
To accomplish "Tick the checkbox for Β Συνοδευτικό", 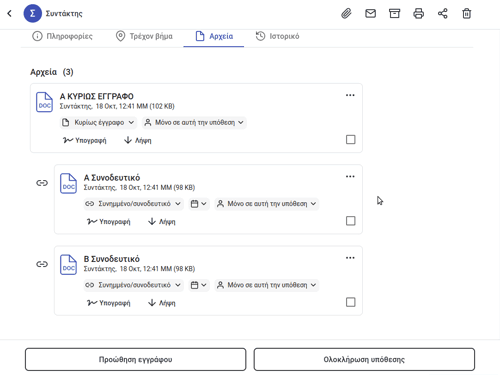I will [x=351, y=302].
